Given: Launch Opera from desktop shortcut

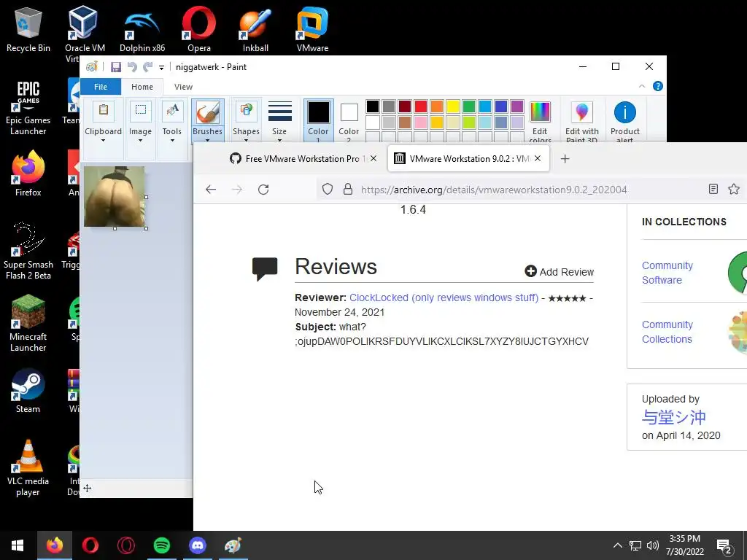Looking at the screenshot, I should [198, 29].
